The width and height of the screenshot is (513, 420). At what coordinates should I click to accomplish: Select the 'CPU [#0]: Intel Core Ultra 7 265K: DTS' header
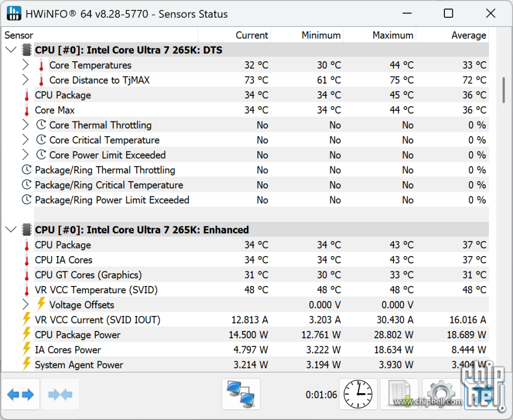[x=128, y=50]
